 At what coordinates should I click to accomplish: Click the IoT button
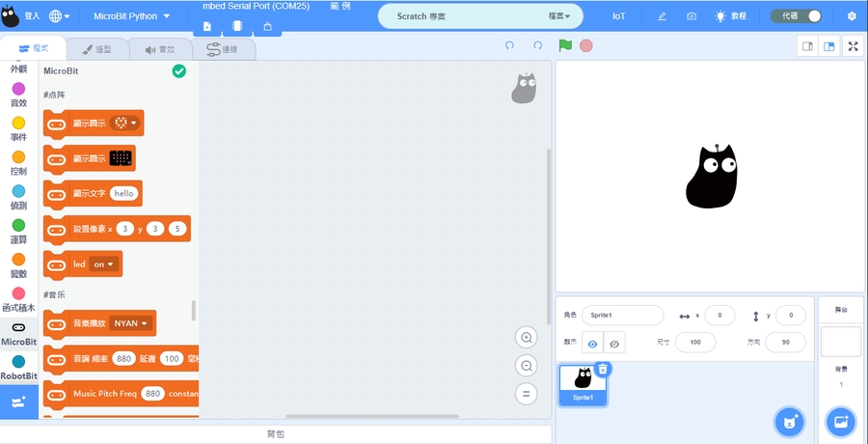[619, 16]
